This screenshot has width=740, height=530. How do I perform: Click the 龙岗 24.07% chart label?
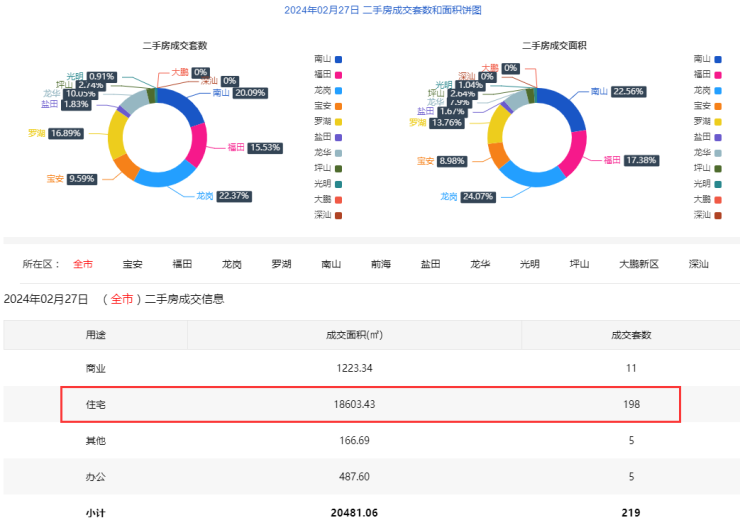468,196
